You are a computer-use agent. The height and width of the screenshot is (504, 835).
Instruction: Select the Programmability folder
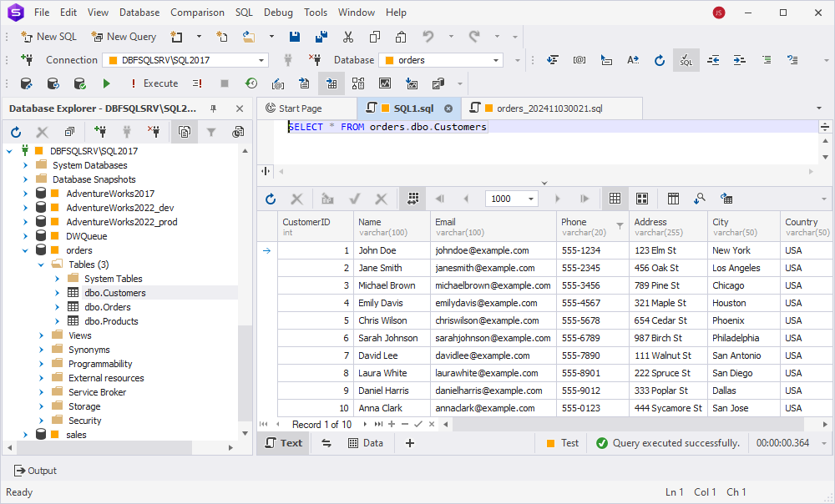[x=100, y=364]
